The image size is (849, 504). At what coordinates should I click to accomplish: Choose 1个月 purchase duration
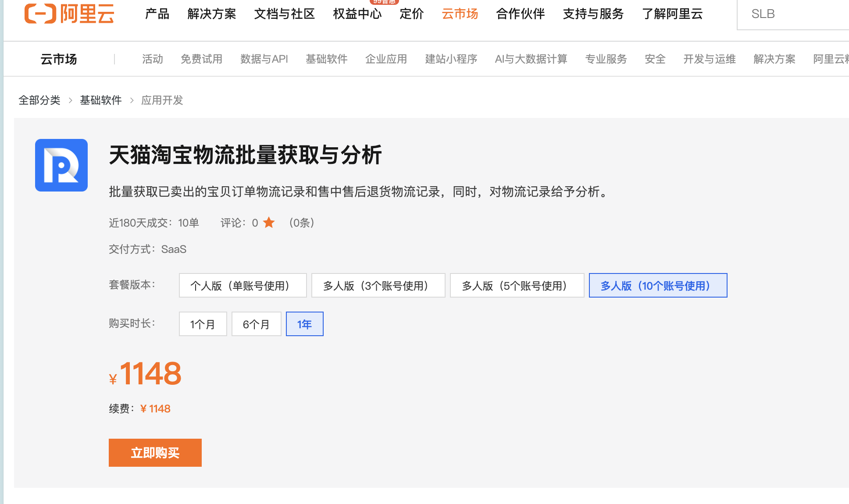pos(203,324)
